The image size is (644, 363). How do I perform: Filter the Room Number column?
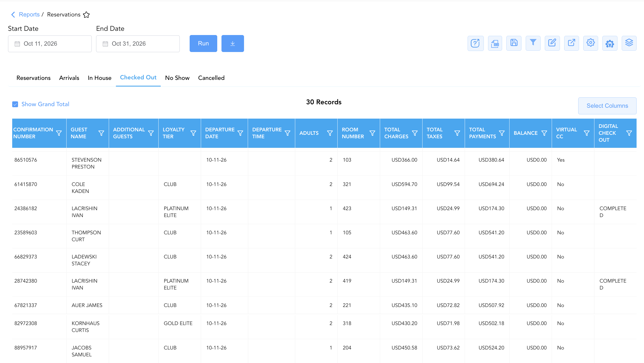pyautogui.click(x=372, y=133)
